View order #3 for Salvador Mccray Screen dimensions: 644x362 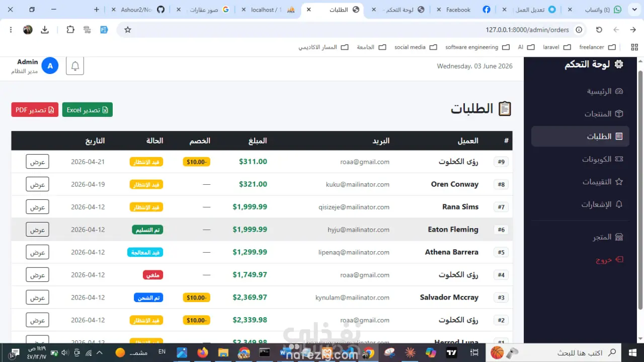click(x=38, y=298)
